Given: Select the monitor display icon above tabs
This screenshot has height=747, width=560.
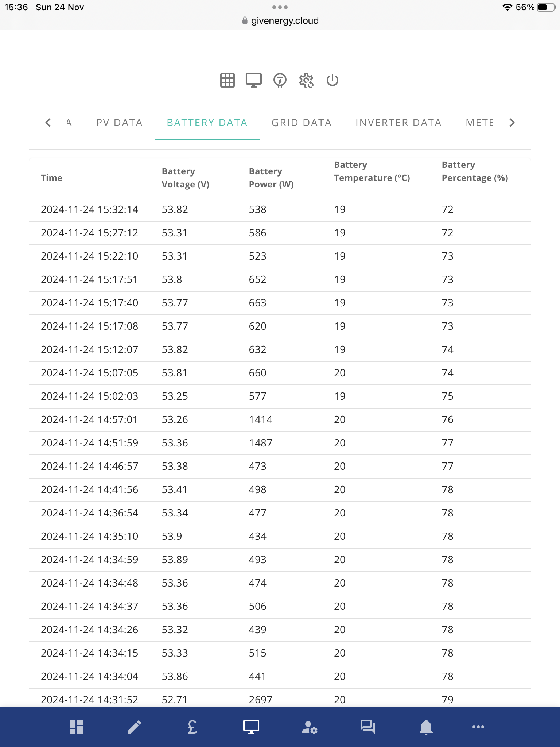Looking at the screenshot, I should 254,80.
